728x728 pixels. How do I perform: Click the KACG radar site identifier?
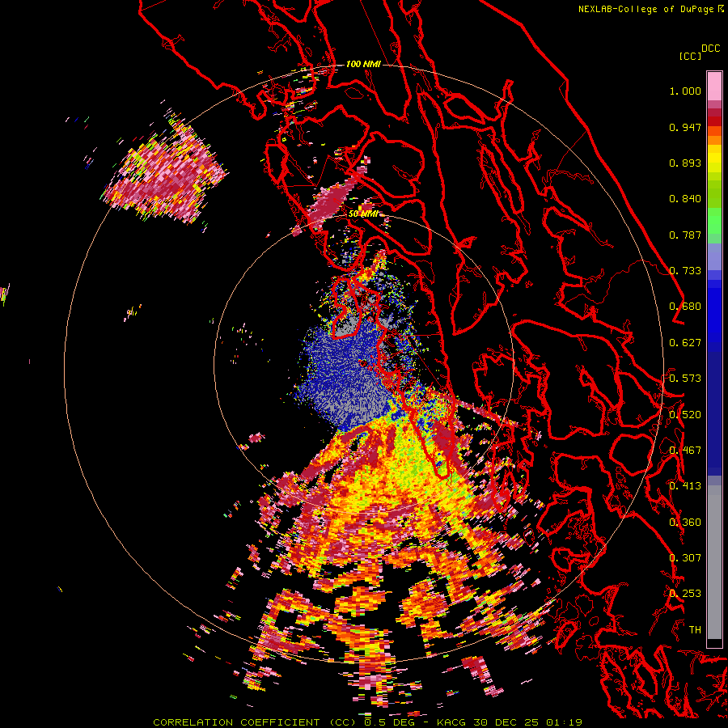pos(451,722)
